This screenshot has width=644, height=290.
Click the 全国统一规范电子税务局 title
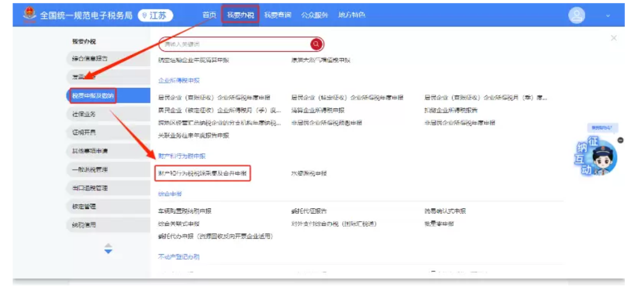pyautogui.click(x=86, y=15)
